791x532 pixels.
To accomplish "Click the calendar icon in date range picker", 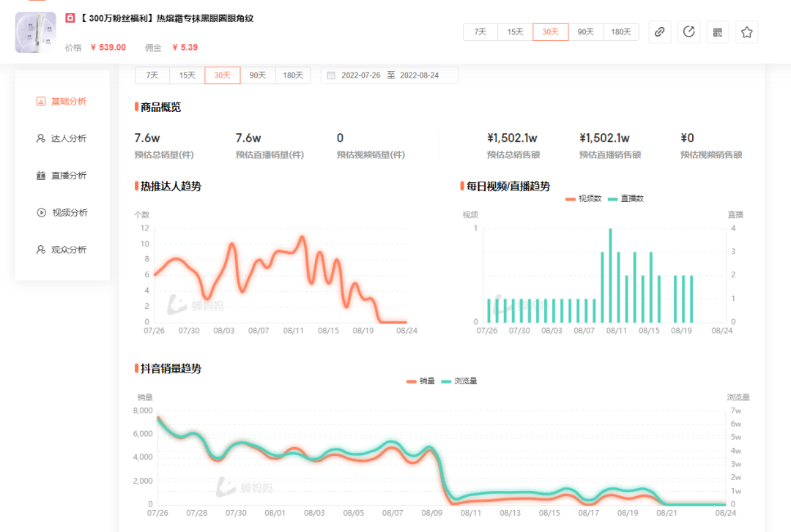I will click(x=331, y=75).
